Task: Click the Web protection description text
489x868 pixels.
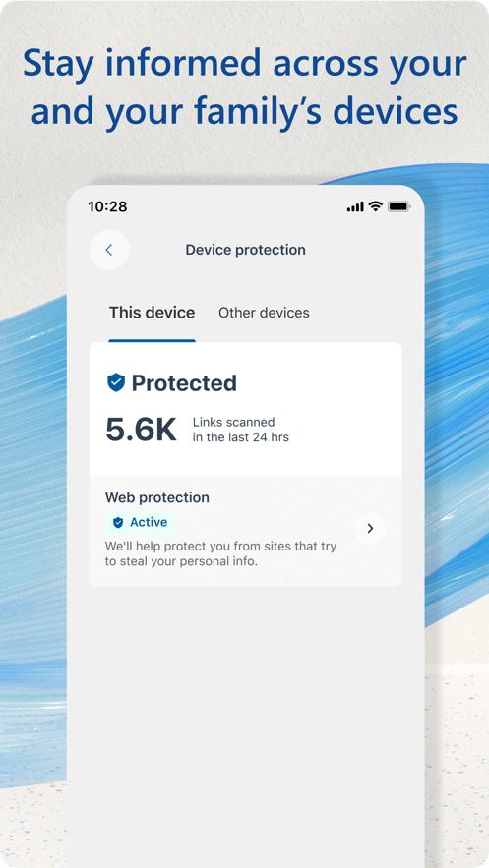Action: [220, 553]
